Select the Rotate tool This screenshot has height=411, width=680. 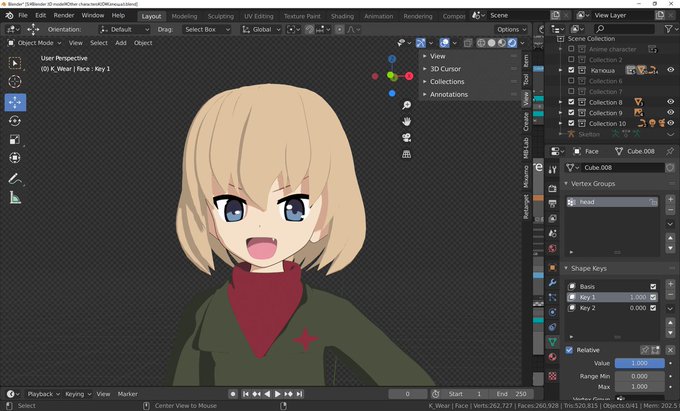[x=15, y=121]
